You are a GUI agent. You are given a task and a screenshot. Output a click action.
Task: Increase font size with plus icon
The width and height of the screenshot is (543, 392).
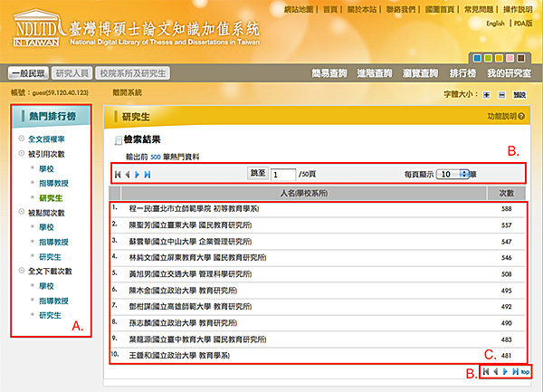pos(486,93)
